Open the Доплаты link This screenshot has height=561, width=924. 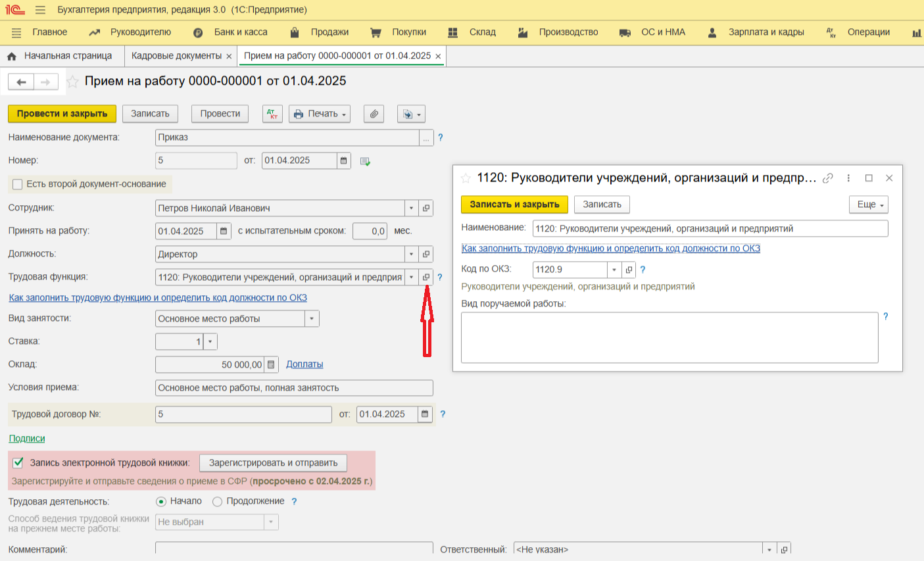304,364
